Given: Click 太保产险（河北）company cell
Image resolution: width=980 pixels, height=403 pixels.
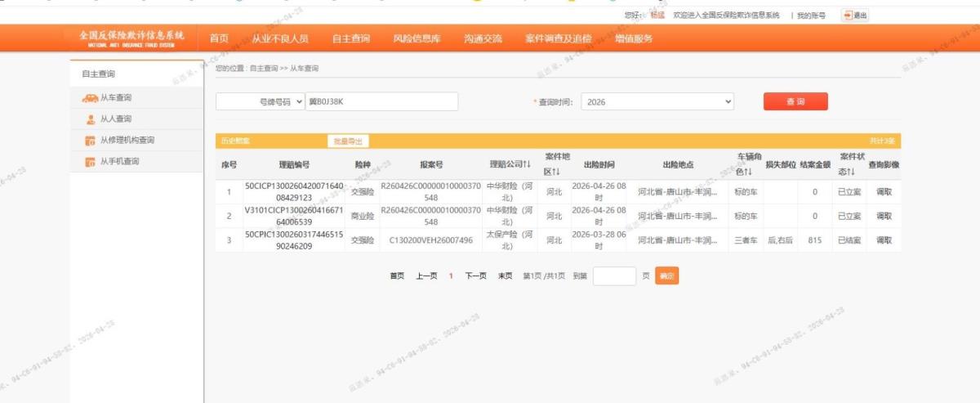Looking at the screenshot, I should click(510, 240).
